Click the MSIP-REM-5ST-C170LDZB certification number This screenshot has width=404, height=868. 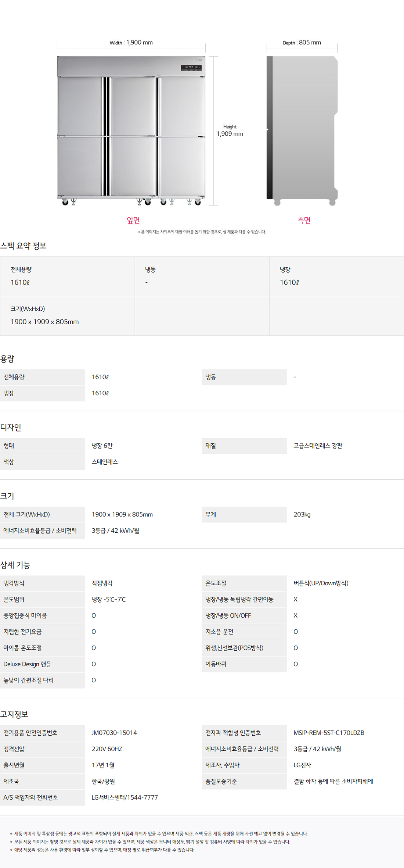pos(329,733)
